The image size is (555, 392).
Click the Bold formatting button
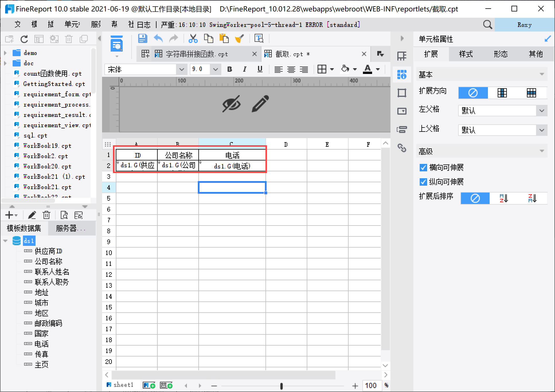click(230, 69)
